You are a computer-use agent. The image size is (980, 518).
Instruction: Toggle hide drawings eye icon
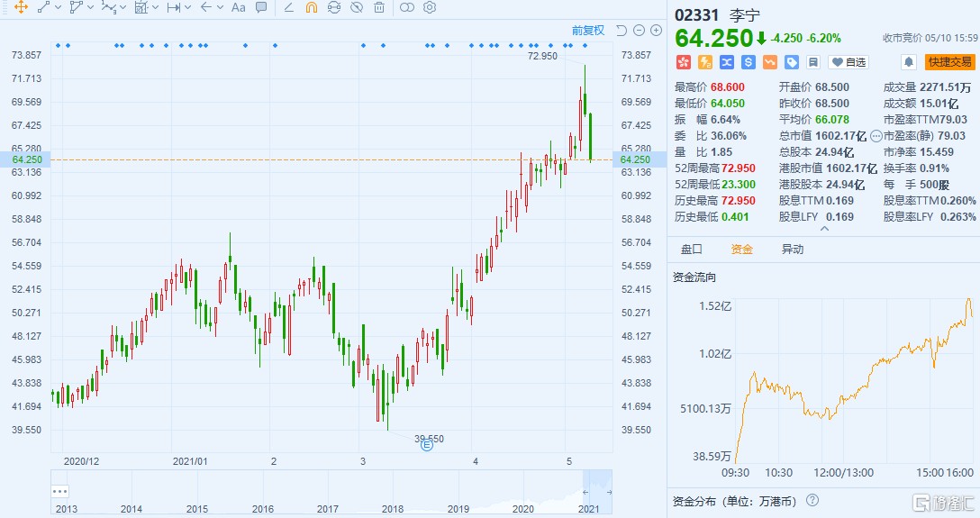357,7
